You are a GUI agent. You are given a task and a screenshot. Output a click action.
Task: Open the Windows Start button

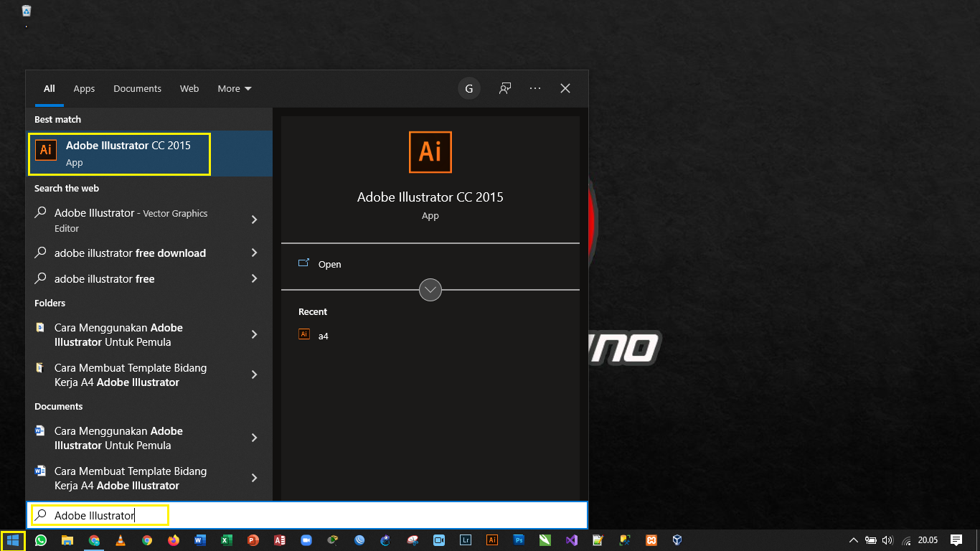coord(12,540)
